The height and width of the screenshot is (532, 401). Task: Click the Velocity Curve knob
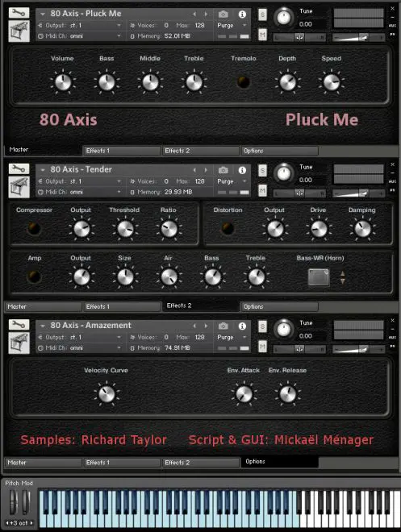click(107, 394)
